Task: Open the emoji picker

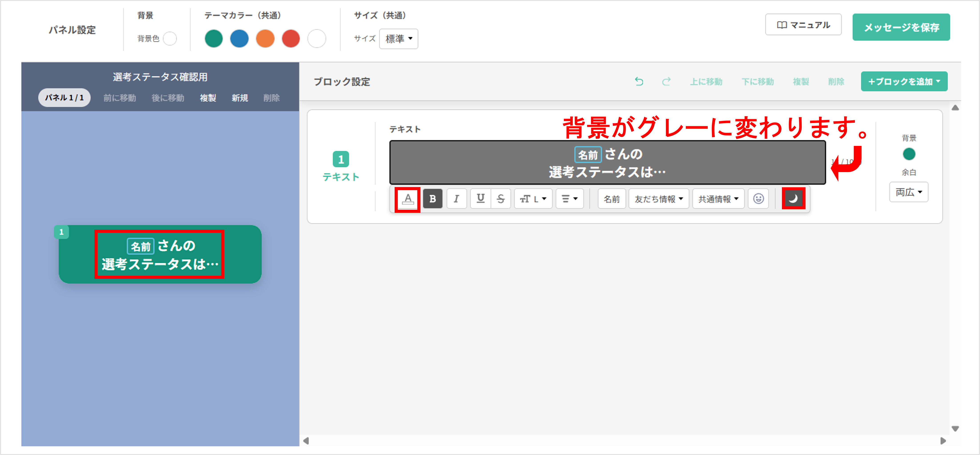Action: [x=758, y=198]
